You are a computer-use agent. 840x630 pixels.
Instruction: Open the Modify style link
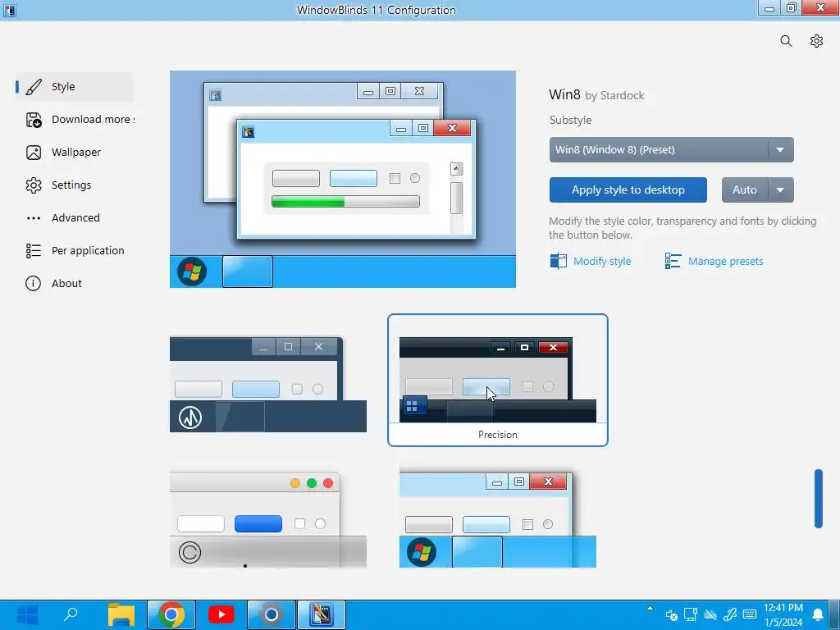point(602,262)
